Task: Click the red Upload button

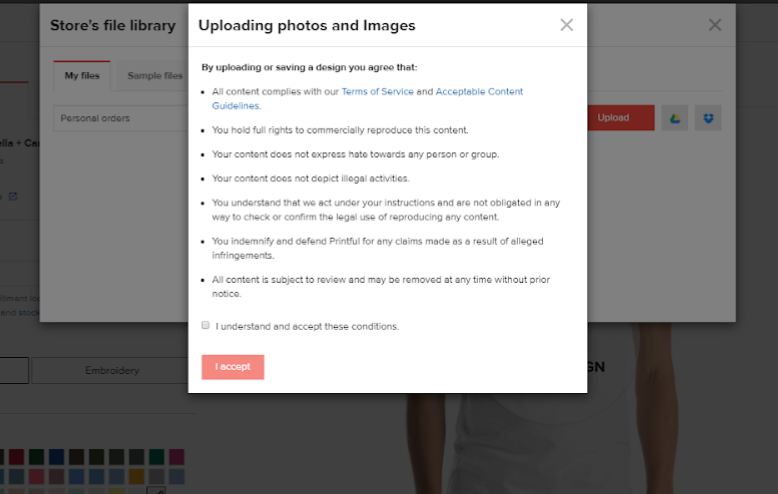Action: (620, 118)
